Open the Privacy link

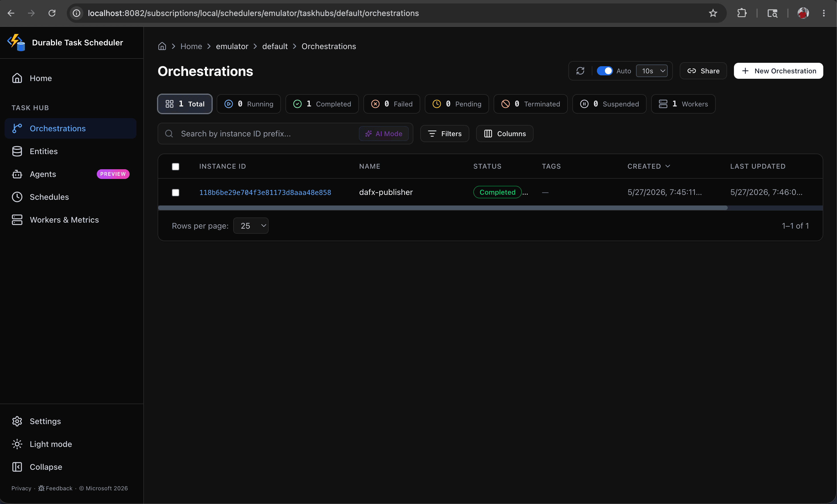pos(21,488)
